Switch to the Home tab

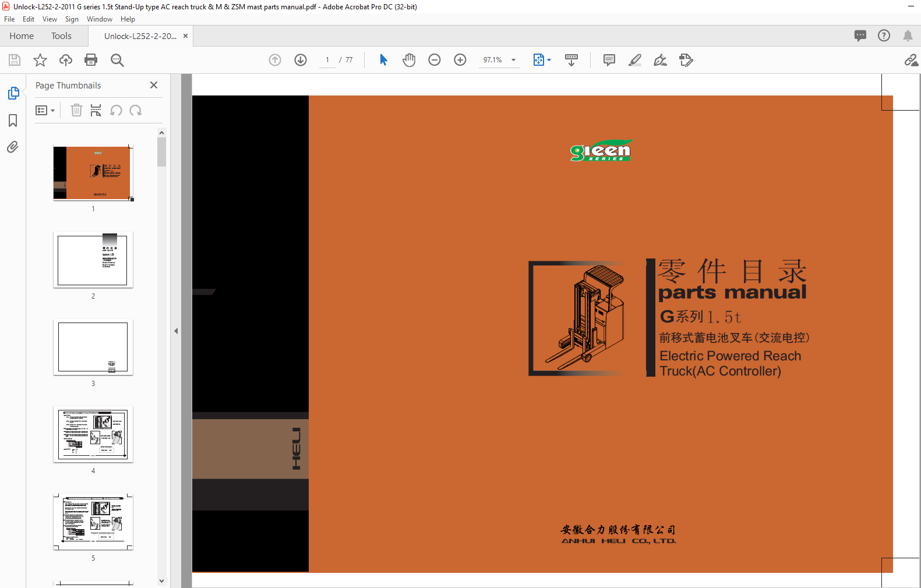(22, 36)
